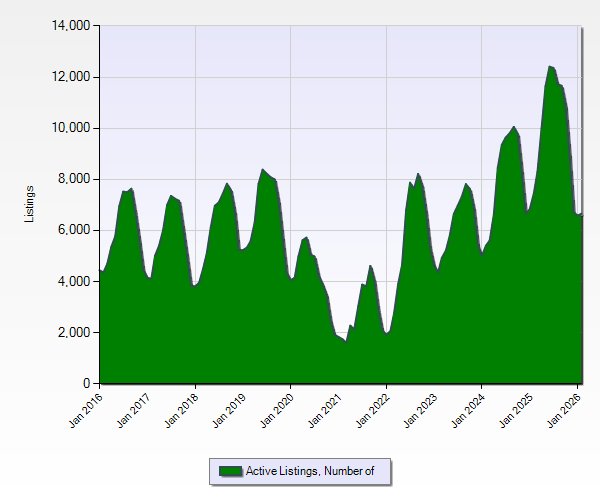Click the green Active Listings legend swatch
Viewport: 600px width, 500px height.
point(230,471)
